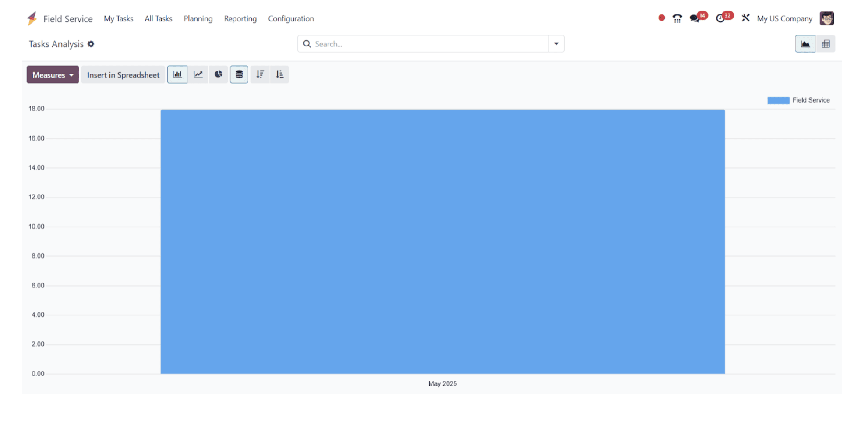Expand the Measures dropdown
Viewport: 868px width, 425px height.
click(x=53, y=75)
